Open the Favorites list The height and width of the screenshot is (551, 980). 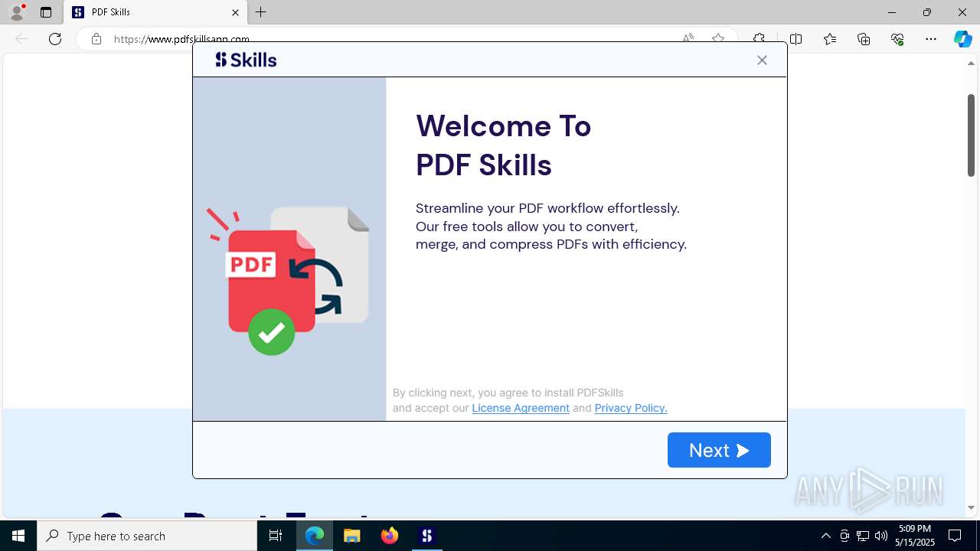coord(830,39)
